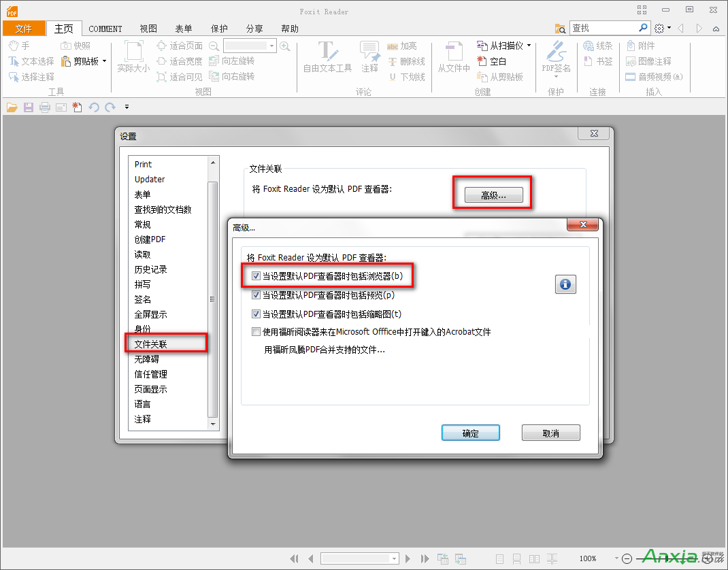This screenshot has width=728, height=570.
Task: Select 文件关联 in the settings sidebar
Action: [150, 343]
